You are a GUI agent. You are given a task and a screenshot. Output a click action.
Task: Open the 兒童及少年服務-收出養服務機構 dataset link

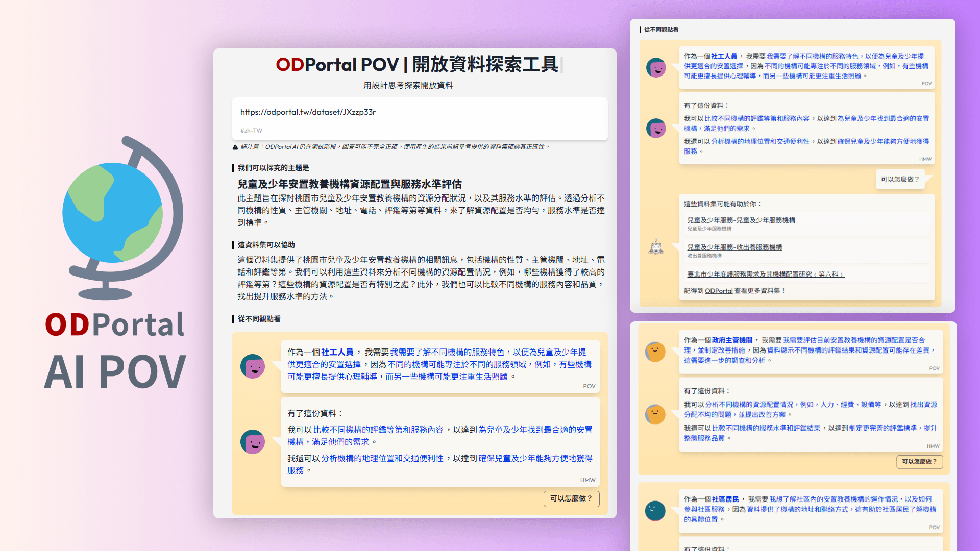tap(735, 246)
